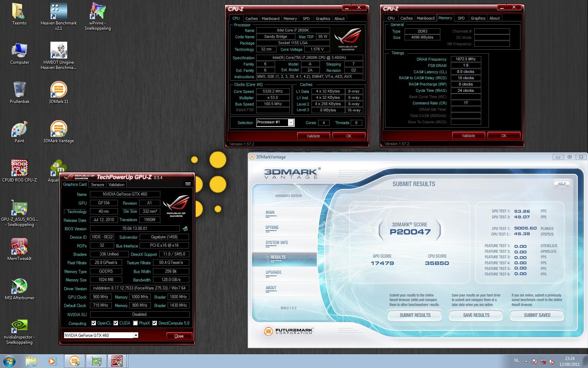Click SUBMIT RESULTS button
The width and height of the screenshot is (588, 368).
click(x=415, y=315)
